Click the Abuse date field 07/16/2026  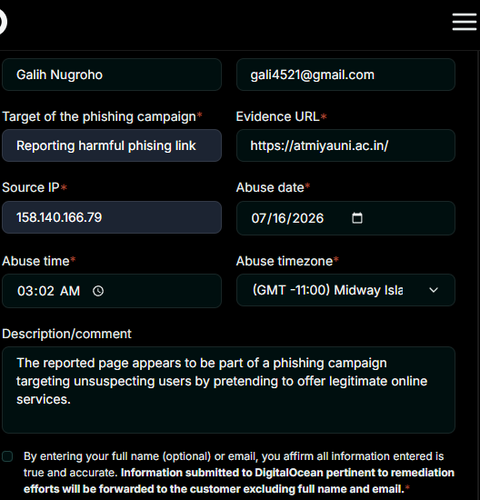(x=346, y=218)
